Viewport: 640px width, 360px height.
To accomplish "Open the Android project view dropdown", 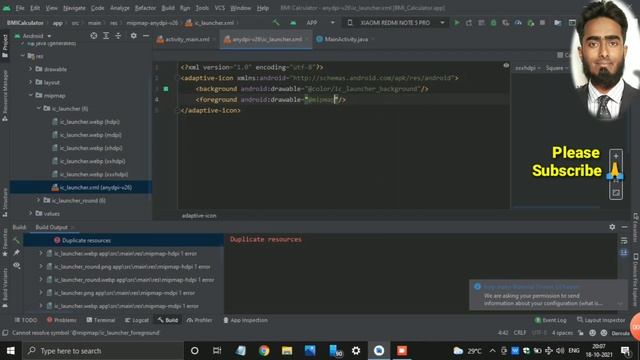I will pos(33,36).
